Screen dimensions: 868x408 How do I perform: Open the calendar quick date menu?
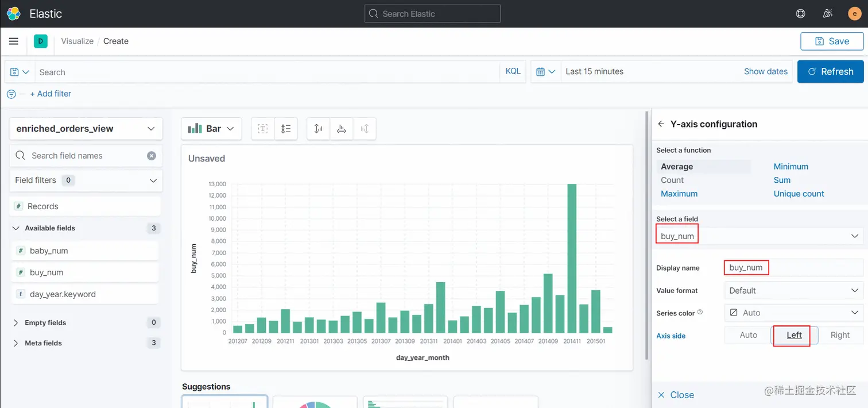point(546,72)
